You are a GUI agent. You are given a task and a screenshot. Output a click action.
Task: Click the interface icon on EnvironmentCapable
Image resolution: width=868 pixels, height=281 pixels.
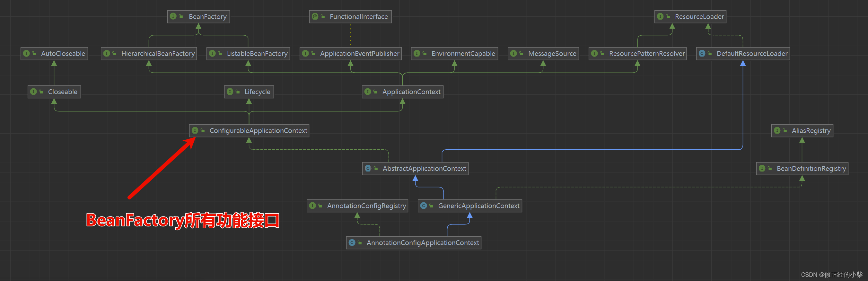click(417, 53)
